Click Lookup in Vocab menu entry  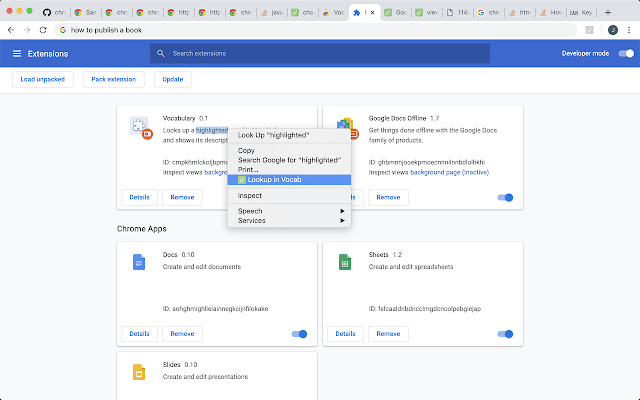click(x=289, y=180)
